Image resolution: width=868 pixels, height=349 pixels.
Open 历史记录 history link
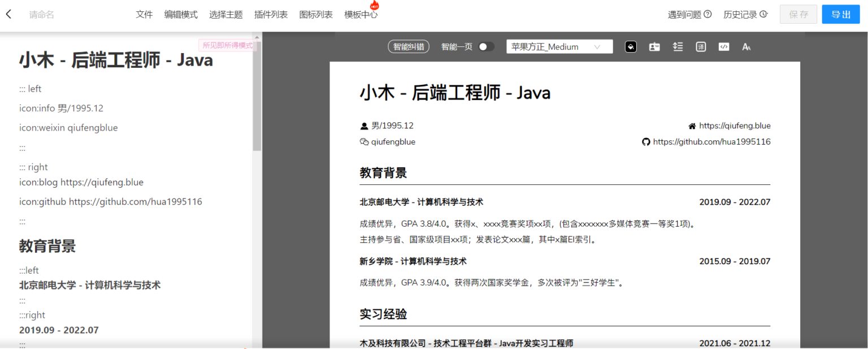click(x=745, y=15)
